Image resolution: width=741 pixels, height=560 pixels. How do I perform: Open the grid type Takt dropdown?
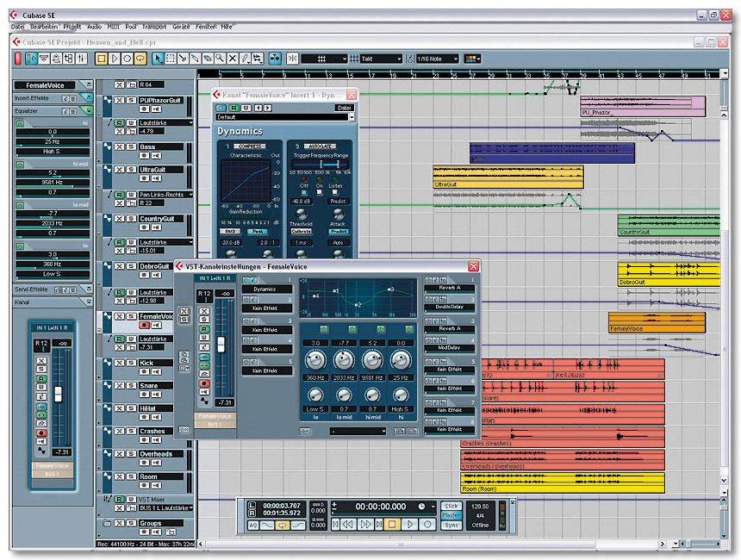click(381, 59)
